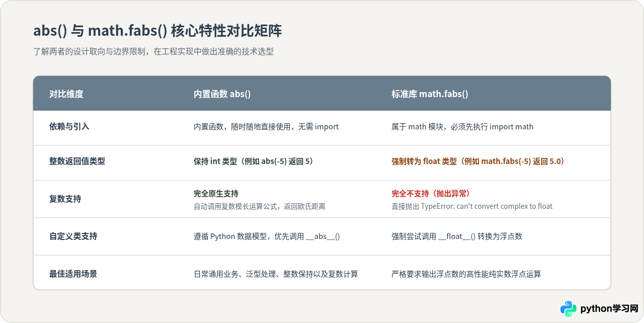Click the cell '遵循 Python 数据模型，优先调用 __abs__()'

267,236
